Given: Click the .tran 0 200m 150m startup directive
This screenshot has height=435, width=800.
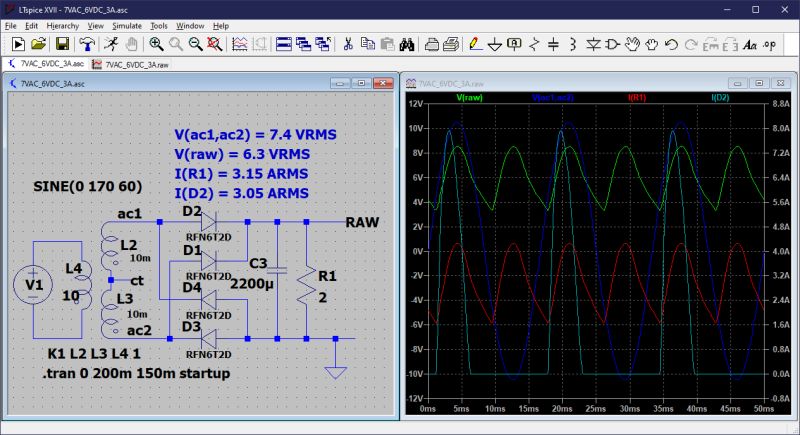Looking at the screenshot, I should coord(136,373).
